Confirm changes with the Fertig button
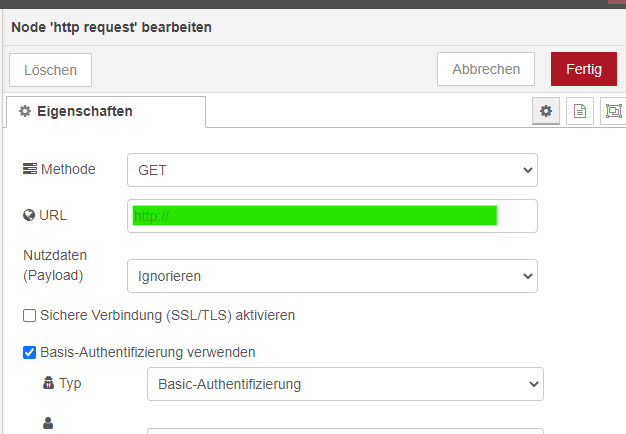The width and height of the screenshot is (626, 434). click(x=584, y=69)
